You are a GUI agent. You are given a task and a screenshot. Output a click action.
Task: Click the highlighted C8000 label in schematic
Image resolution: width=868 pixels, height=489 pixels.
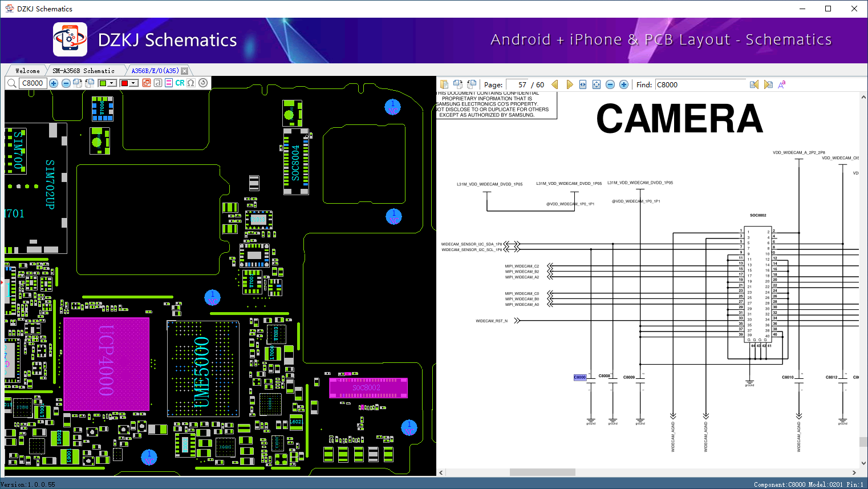tap(579, 377)
